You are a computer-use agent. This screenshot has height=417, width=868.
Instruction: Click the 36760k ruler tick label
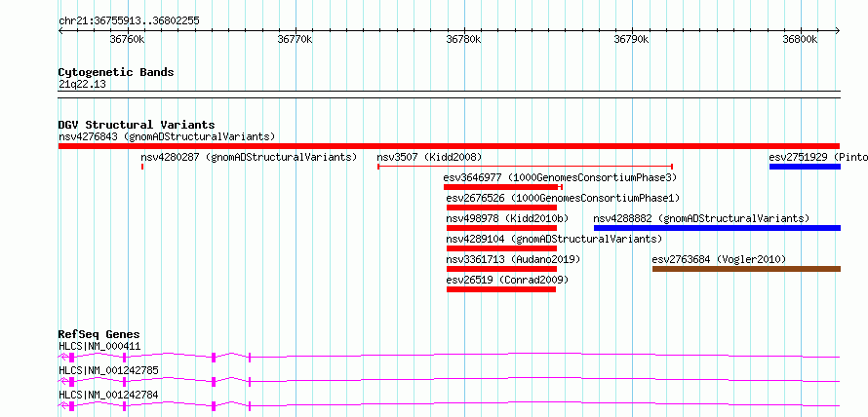point(128,39)
